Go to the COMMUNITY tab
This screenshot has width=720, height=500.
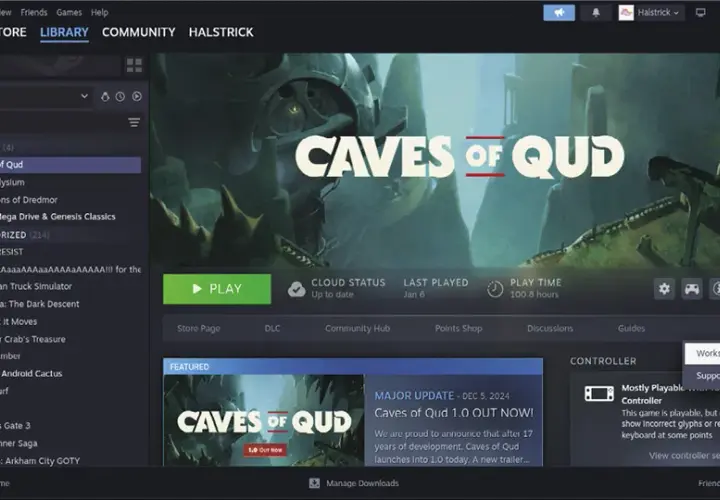pyautogui.click(x=139, y=32)
